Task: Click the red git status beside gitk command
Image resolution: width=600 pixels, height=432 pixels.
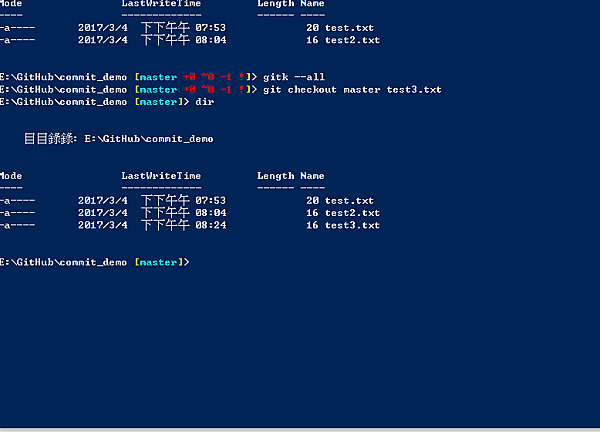Action: [213, 77]
